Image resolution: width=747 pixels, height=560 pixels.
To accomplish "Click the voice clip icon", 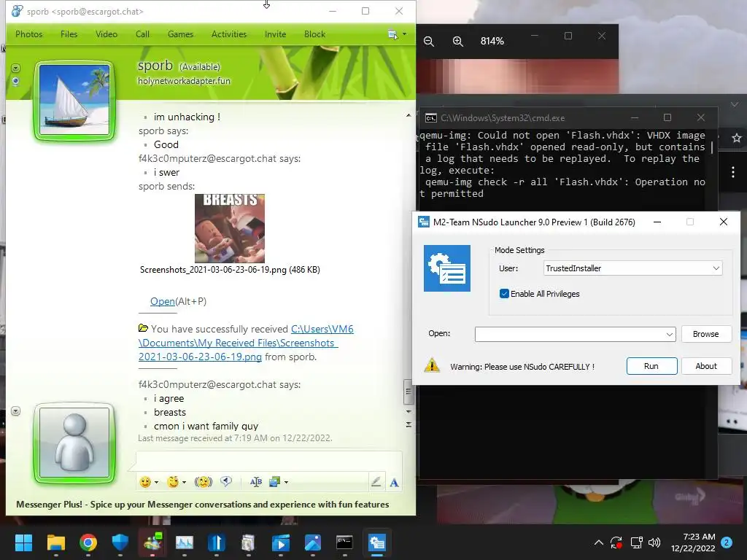I will click(226, 481).
